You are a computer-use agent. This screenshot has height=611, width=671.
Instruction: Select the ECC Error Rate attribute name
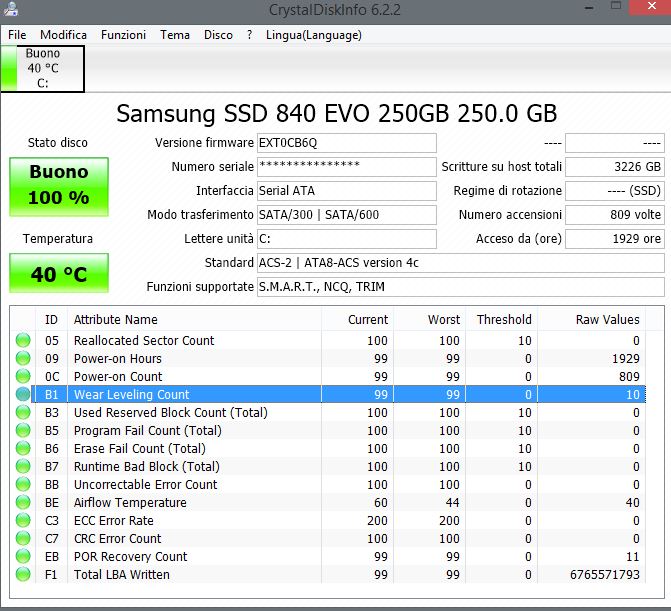[x=113, y=521]
